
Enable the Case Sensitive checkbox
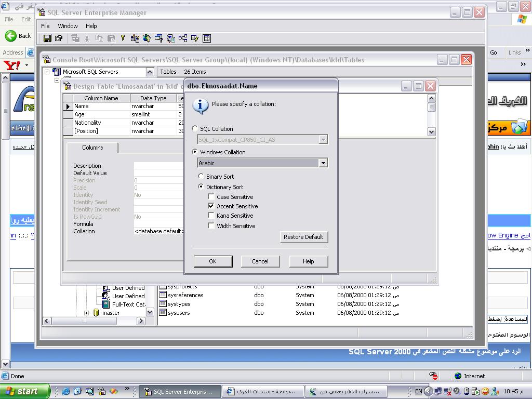click(x=211, y=197)
